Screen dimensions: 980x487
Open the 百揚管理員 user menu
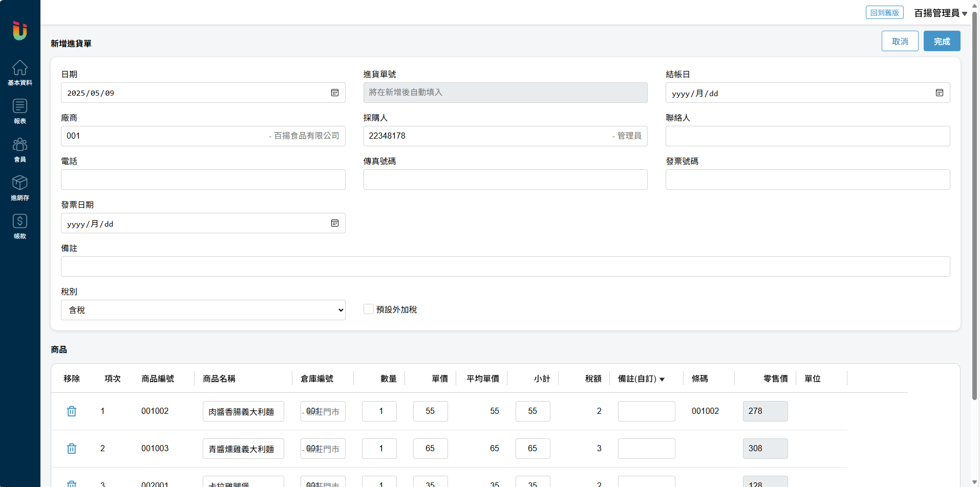940,13
